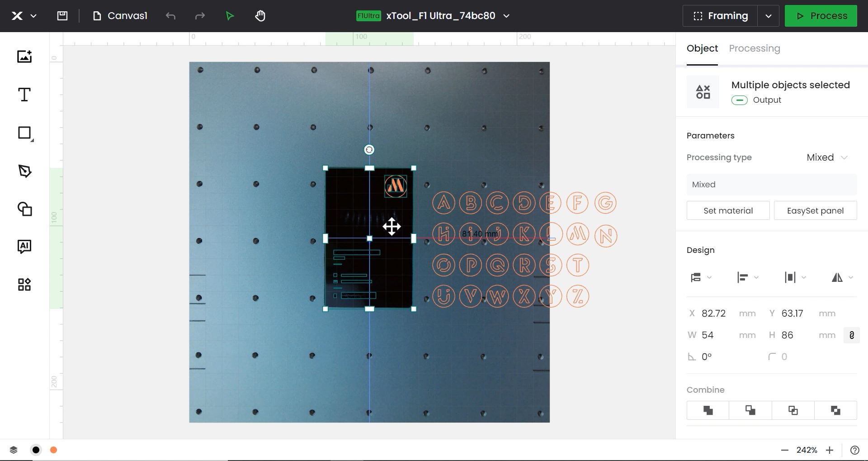Screen dimensions: 868x461
Task: Open the layers panel icon
Action: [14, 450]
